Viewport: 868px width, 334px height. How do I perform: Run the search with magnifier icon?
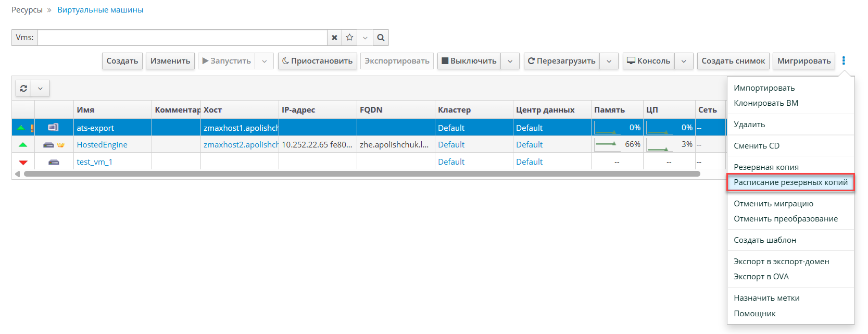[x=381, y=38]
